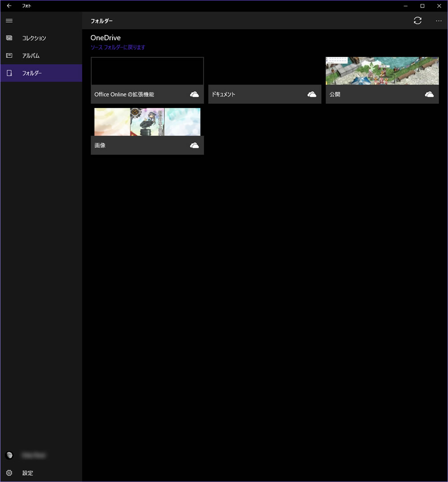The image size is (448, 482).
Task: Click the フォルダー page title in header
Action: pyautogui.click(x=101, y=21)
